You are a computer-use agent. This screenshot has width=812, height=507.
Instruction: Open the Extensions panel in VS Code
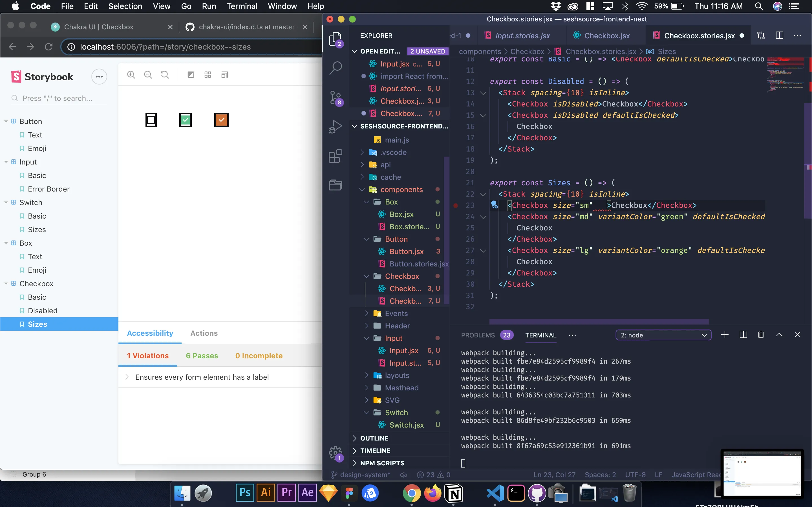pyautogui.click(x=335, y=155)
